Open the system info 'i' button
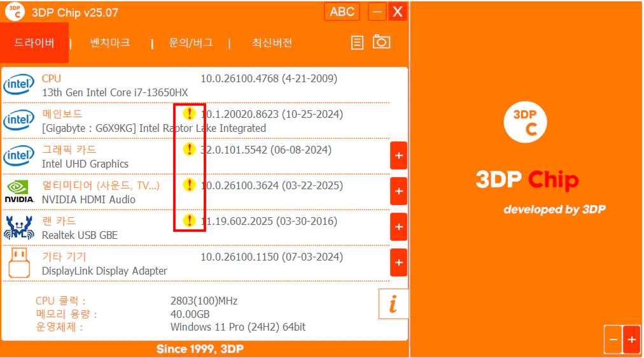 click(x=393, y=304)
